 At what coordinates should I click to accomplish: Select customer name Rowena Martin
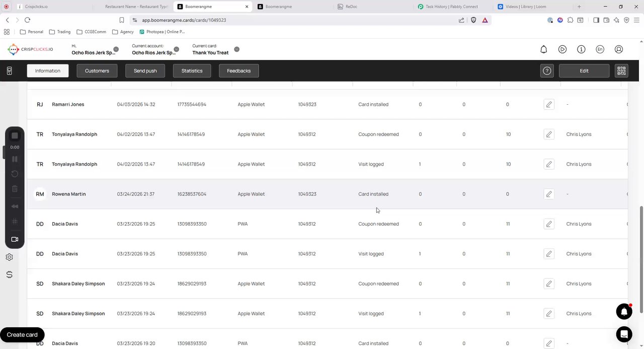pyautogui.click(x=69, y=194)
